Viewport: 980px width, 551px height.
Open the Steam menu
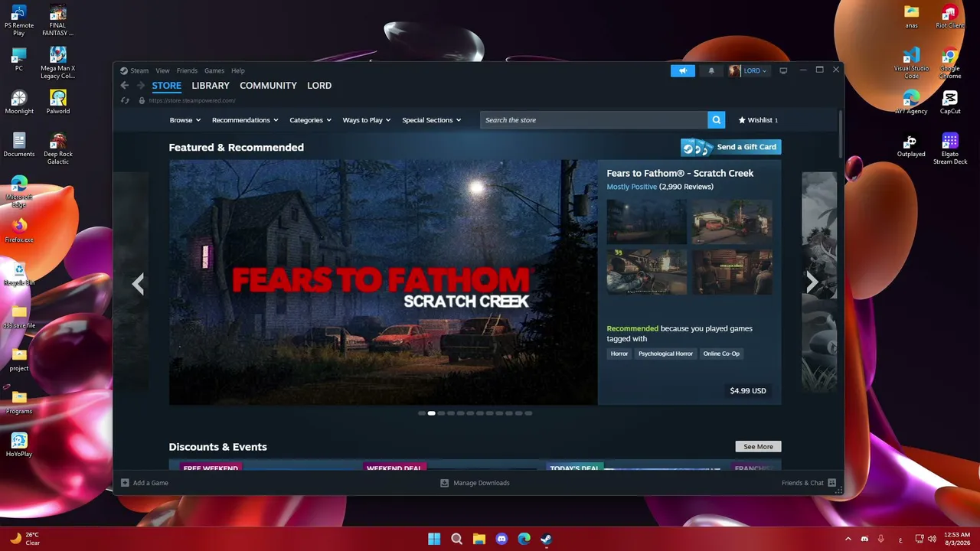tap(139, 70)
